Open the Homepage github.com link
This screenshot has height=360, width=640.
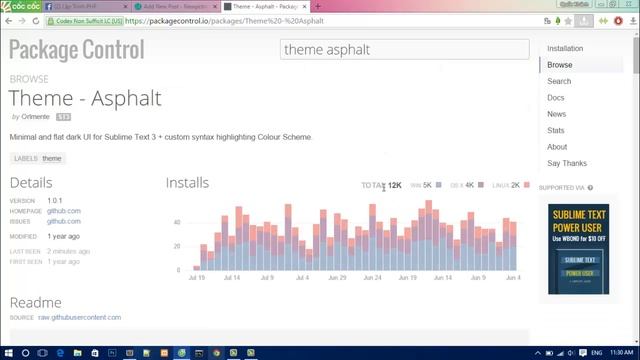point(64,211)
